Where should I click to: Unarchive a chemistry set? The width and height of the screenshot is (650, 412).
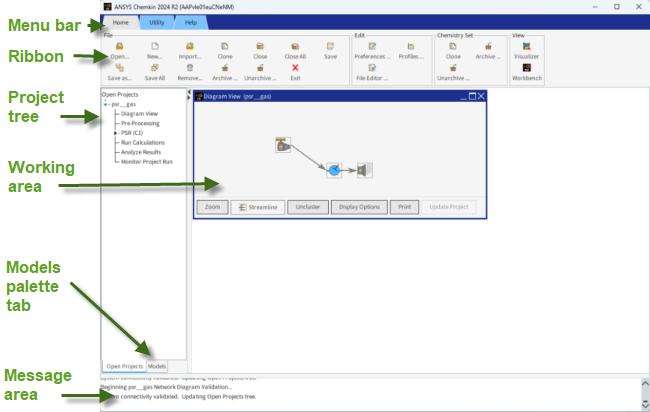click(453, 68)
